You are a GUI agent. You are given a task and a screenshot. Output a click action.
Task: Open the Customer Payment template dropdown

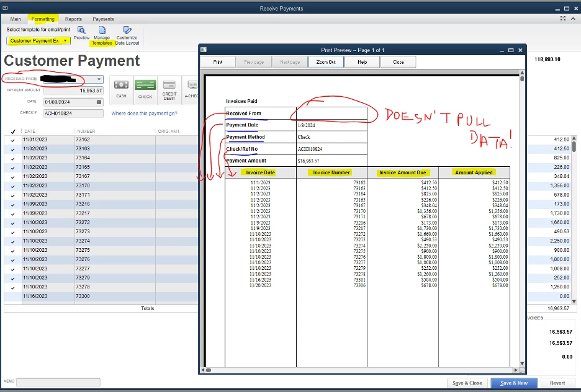[38, 41]
